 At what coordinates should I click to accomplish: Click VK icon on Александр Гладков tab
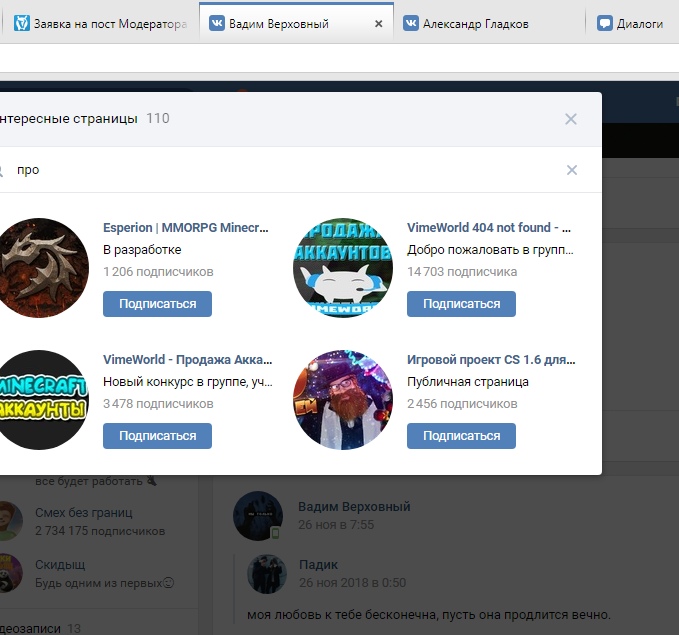click(x=411, y=23)
